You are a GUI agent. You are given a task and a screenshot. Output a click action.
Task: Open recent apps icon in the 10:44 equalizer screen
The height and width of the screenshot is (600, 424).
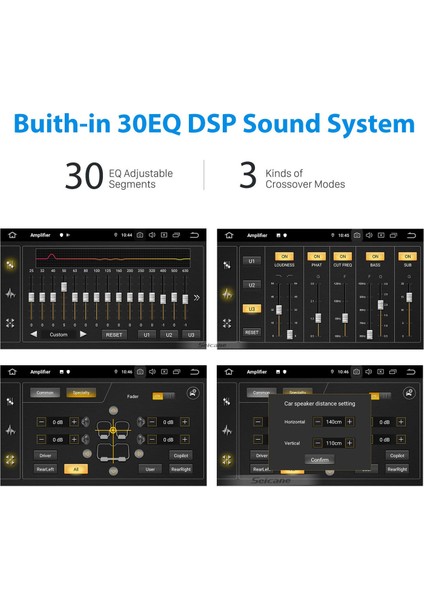click(176, 235)
